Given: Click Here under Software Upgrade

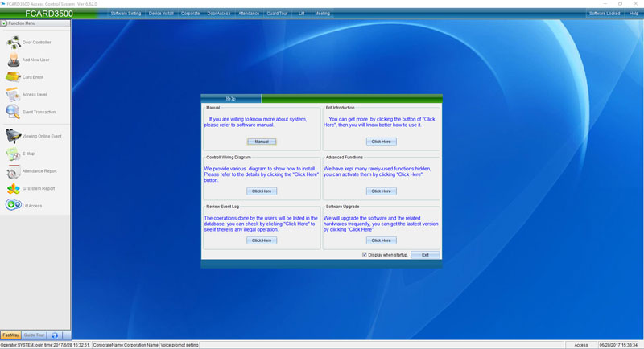Looking at the screenshot, I should tap(381, 240).
